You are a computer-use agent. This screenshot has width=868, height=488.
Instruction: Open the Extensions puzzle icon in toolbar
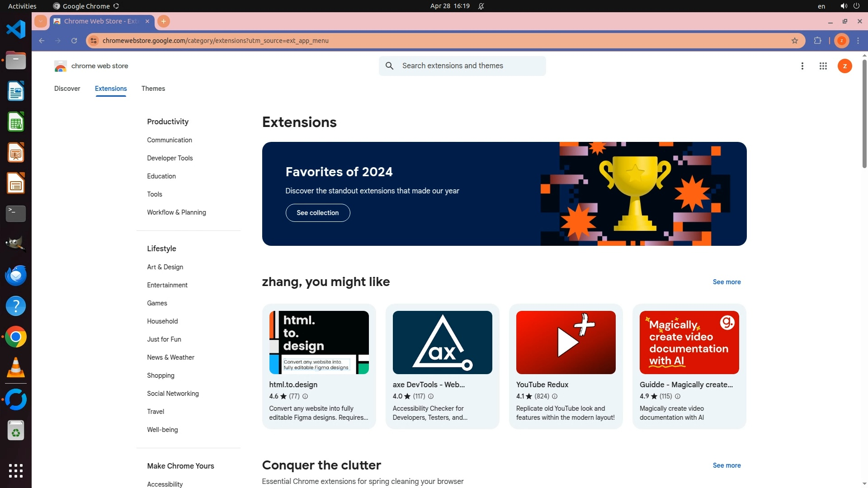click(x=817, y=41)
